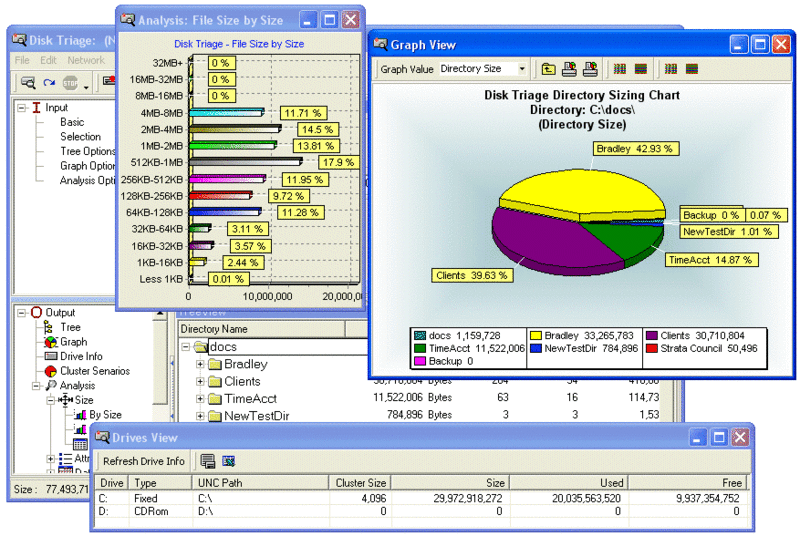Click the By Size bar chart icon

(80, 415)
